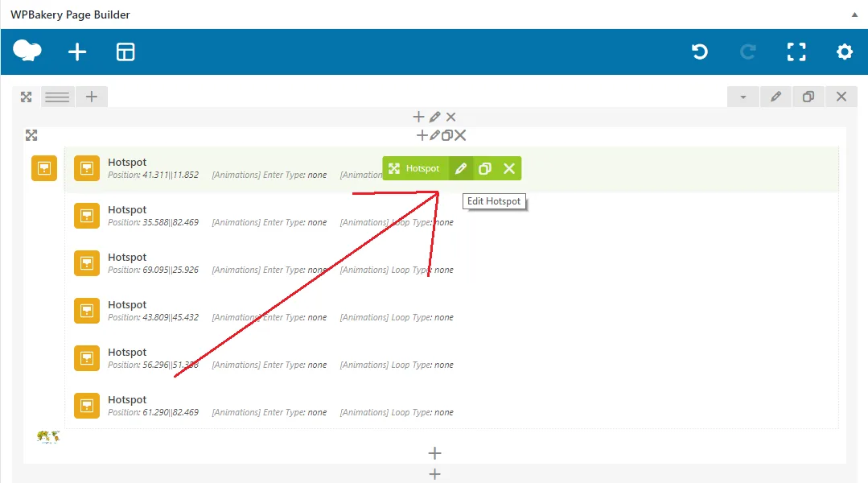Image resolution: width=868 pixels, height=483 pixels.
Task: Click icon of hotspot at position 43.809||45.432
Action: coord(87,311)
